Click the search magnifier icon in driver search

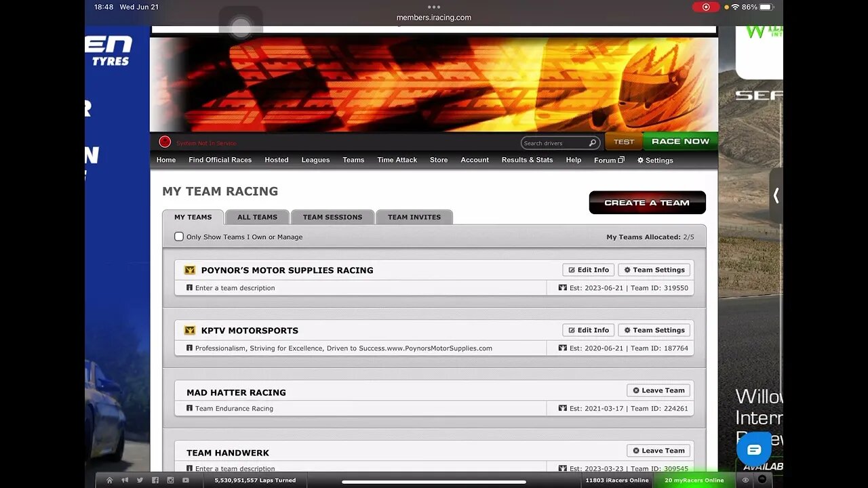click(x=593, y=143)
